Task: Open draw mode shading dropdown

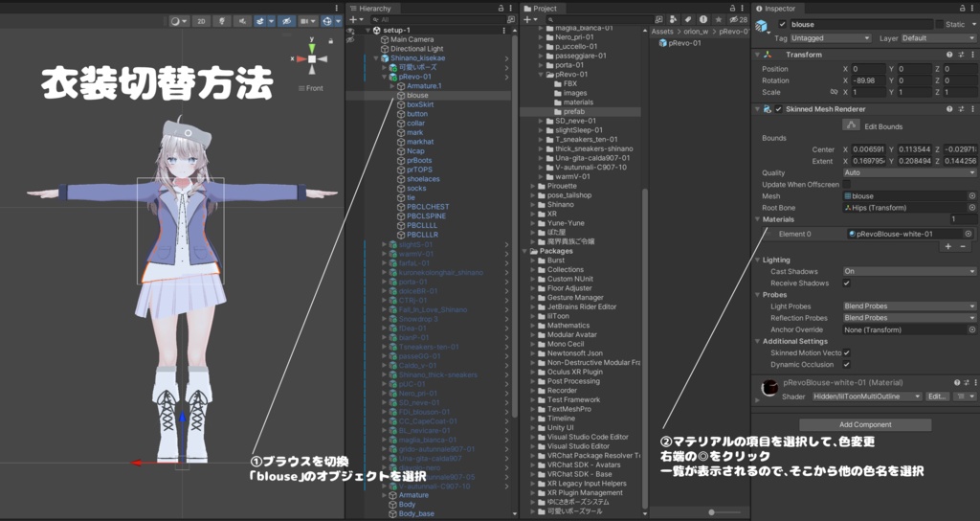Action: (x=179, y=21)
